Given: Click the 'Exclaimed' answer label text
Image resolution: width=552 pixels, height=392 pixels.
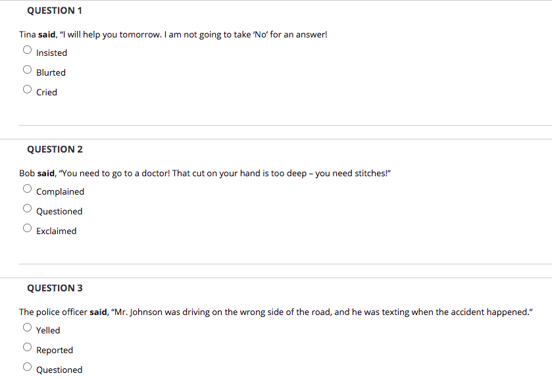Looking at the screenshot, I should coord(56,231).
